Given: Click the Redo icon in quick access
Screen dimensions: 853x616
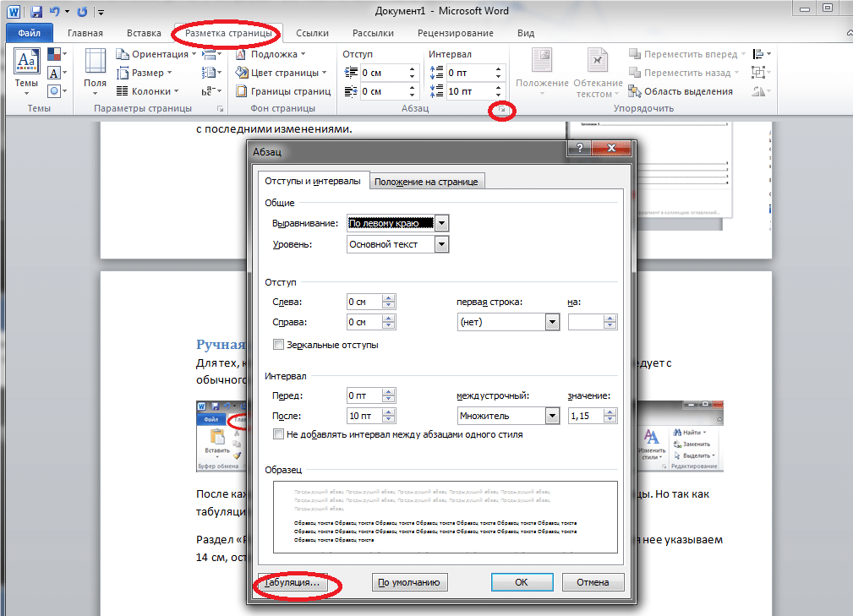Looking at the screenshot, I should (x=82, y=11).
